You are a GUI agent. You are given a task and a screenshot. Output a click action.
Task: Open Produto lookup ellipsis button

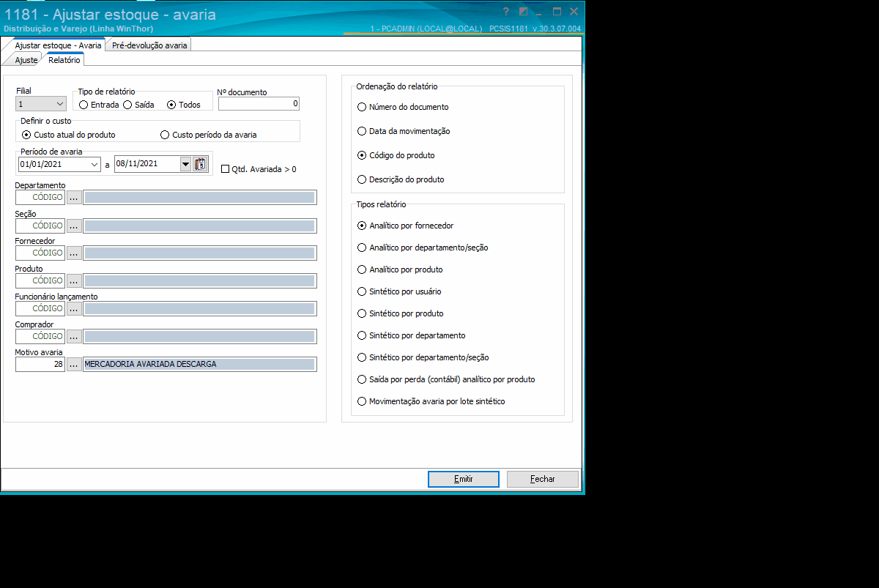tap(74, 280)
